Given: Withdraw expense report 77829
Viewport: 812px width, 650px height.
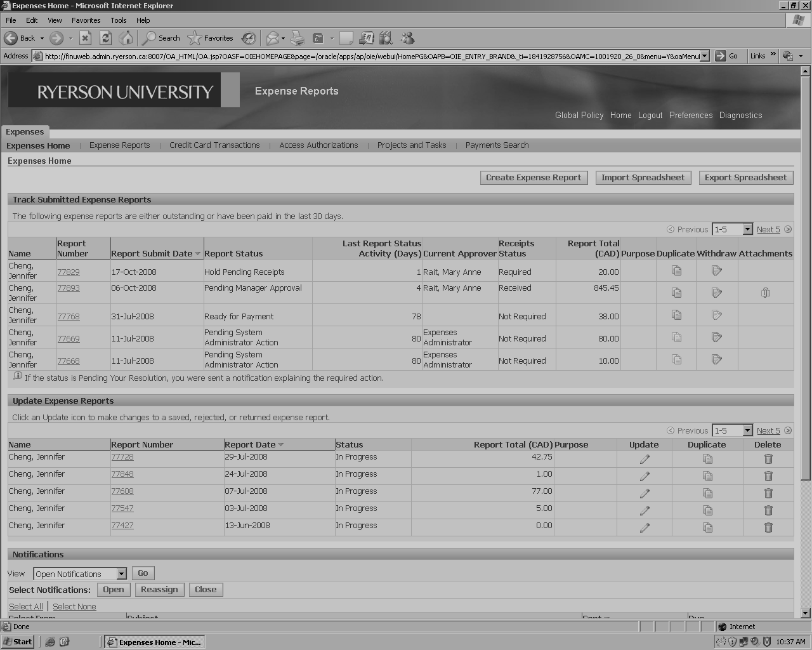Looking at the screenshot, I should coord(717,271).
